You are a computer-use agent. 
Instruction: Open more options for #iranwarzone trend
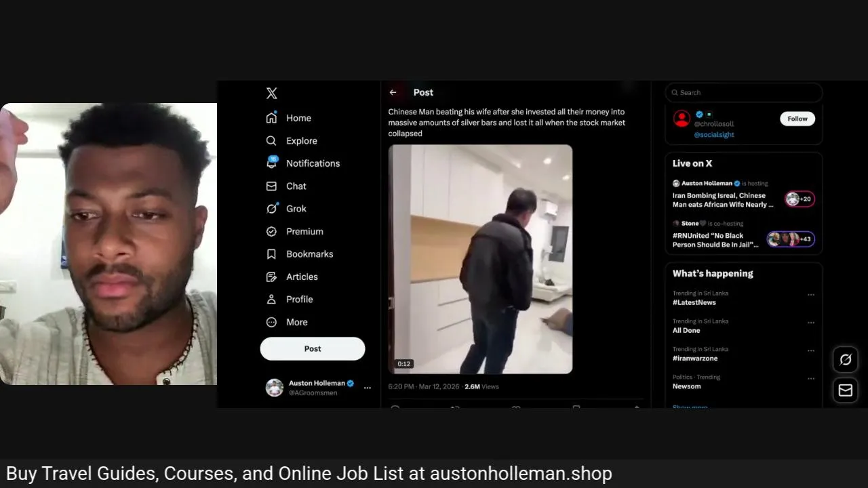811,350
